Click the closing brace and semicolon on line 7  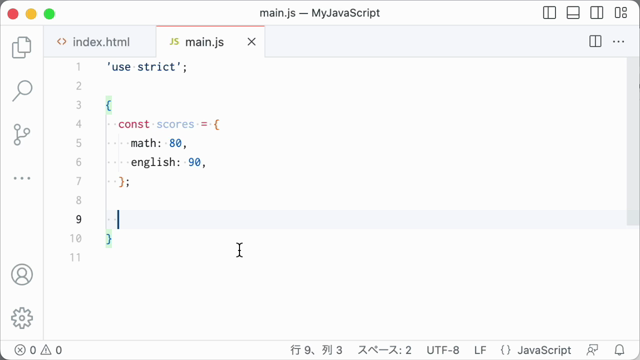coord(124,181)
